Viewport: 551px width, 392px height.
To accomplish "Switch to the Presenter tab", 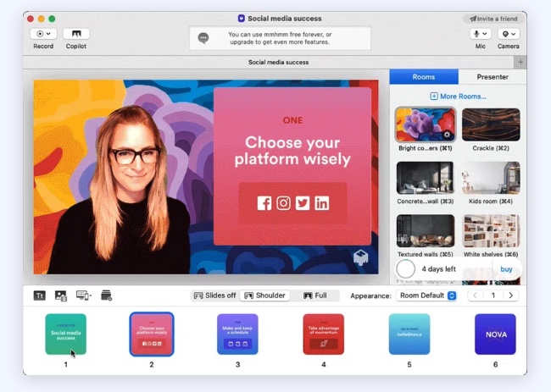I will 493,77.
